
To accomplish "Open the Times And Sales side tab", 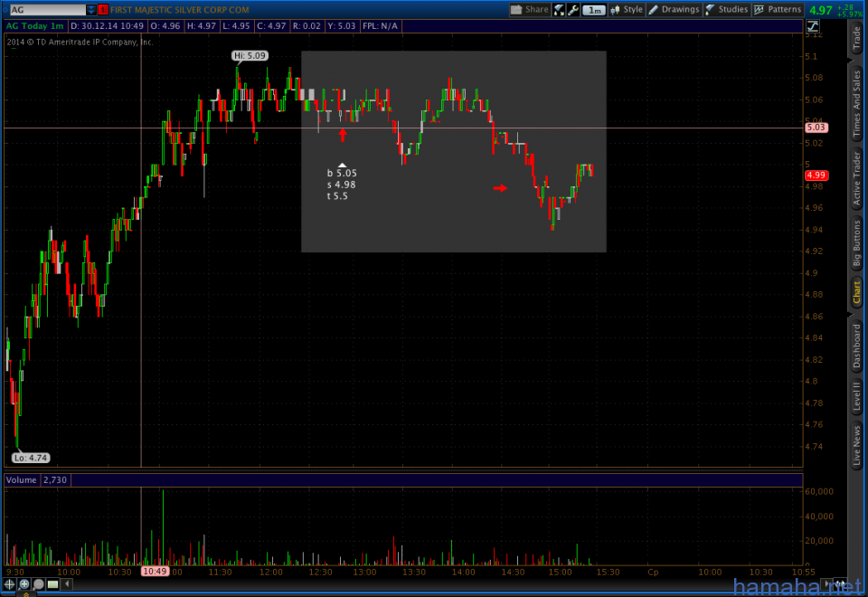I will [x=856, y=104].
